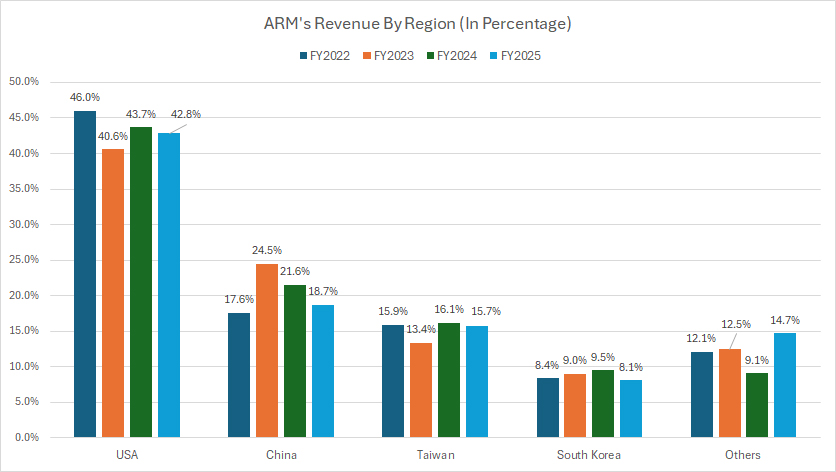This screenshot has height=472, width=836.
Task: Click the Taiwan category axis label
Action: tap(436, 455)
